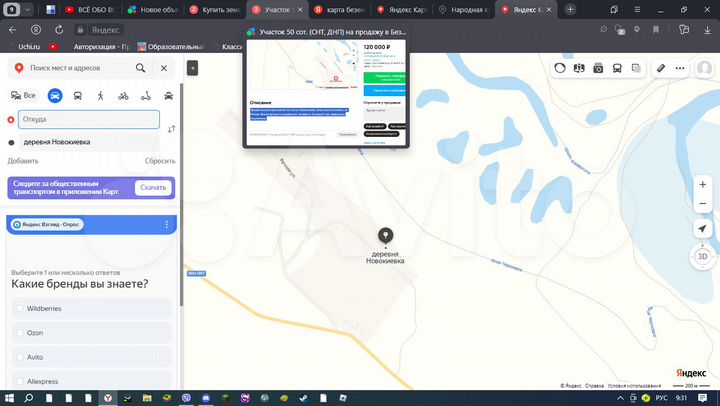Reload the current page
Image resolution: width=720 pixels, height=406 pixels.
pyautogui.click(x=59, y=30)
